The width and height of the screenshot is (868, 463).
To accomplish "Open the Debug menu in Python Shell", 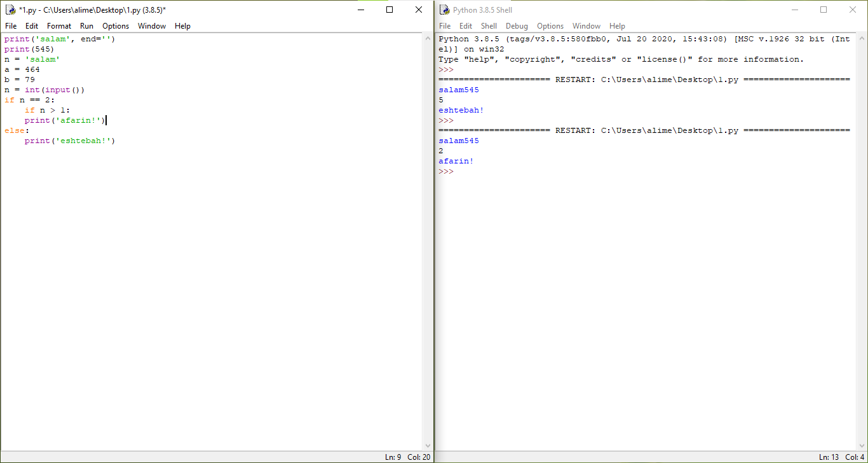I will (x=517, y=26).
